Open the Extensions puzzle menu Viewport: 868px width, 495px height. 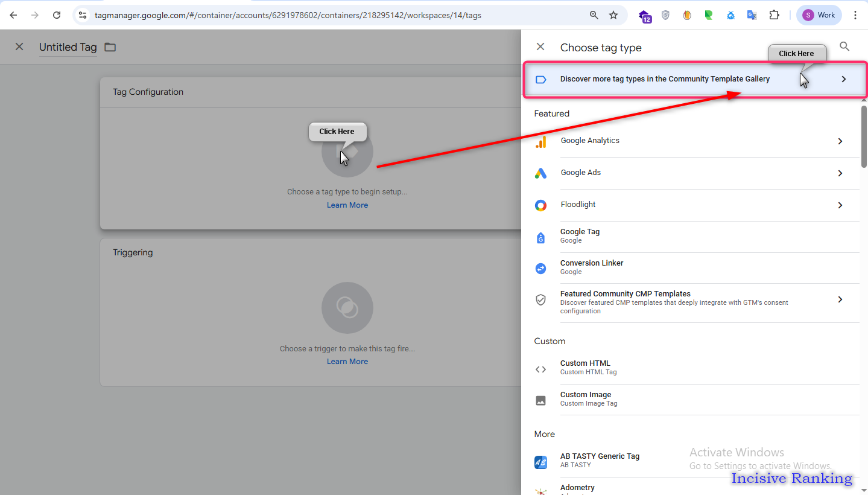pyautogui.click(x=774, y=15)
